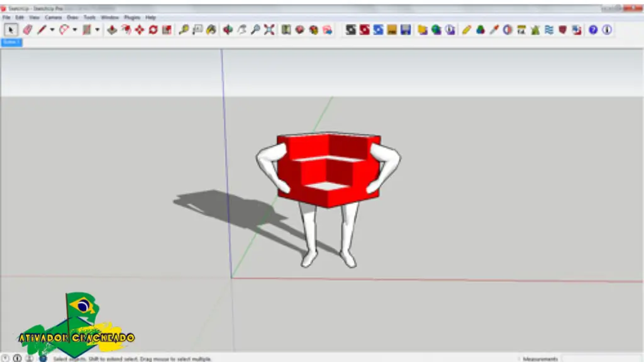Activate the Paint Bucket tool
Image resolution: width=644 pixels, height=362 pixels.
click(211, 30)
